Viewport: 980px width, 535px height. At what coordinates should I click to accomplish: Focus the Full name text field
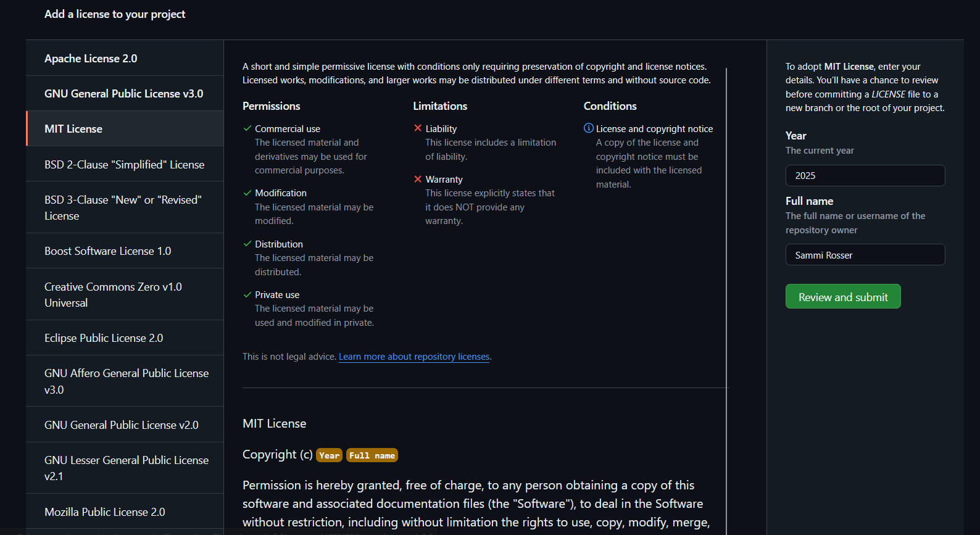(x=865, y=255)
